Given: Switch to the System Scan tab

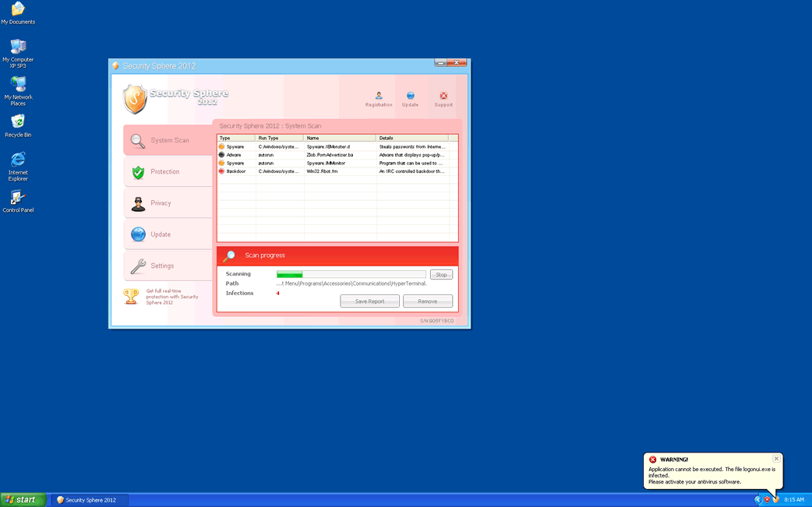Looking at the screenshot, I should point(168,140).
